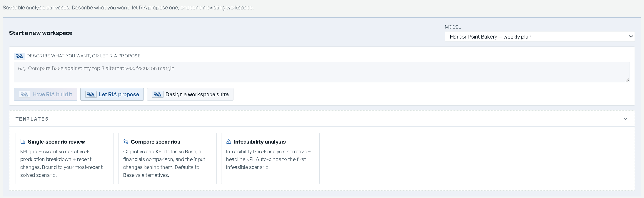Click the branch icon on Compare scenarios
Screen dimensions: 644x198
126,142
